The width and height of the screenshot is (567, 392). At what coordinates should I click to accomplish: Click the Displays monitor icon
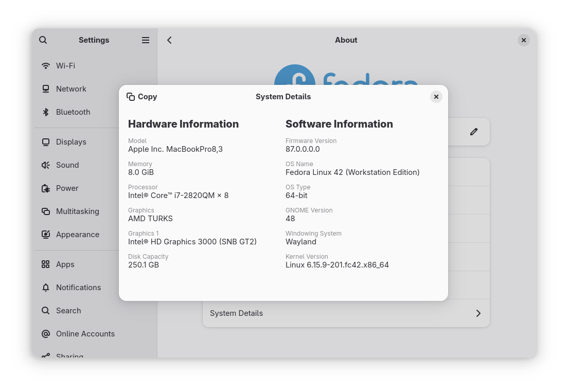coord(46,142)
